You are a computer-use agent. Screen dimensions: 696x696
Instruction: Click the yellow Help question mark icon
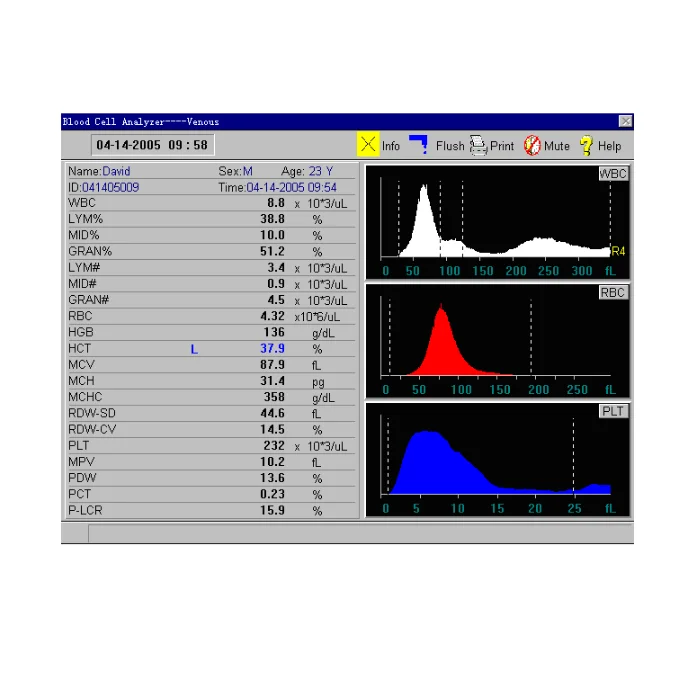[586, 146]
